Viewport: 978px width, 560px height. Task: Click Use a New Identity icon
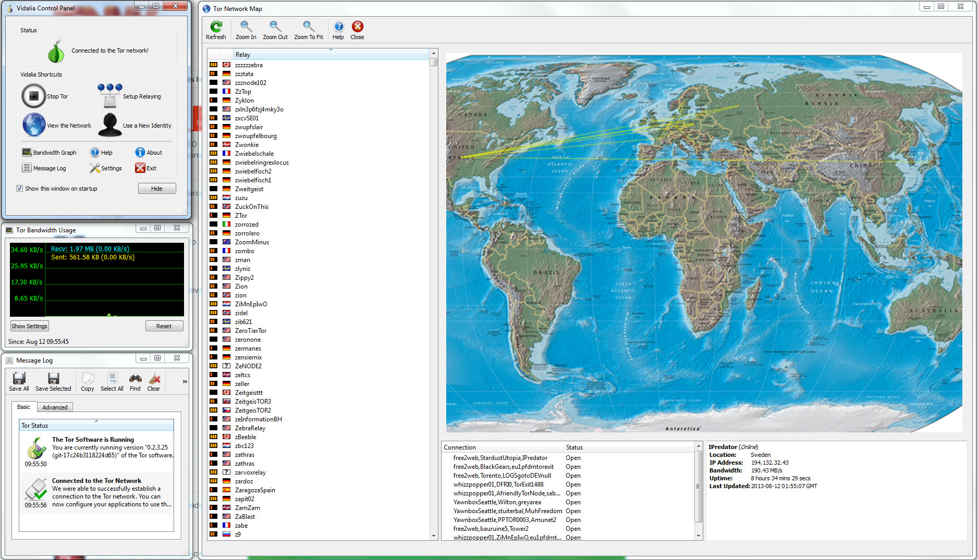pos(109,125)
